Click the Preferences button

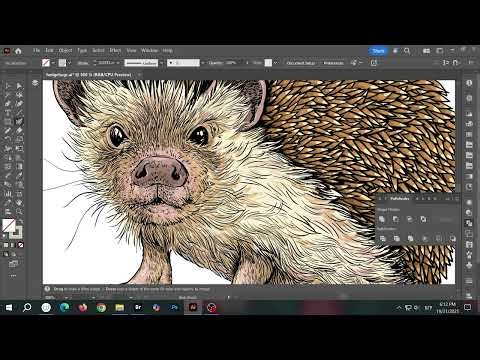tap(334, 63)
